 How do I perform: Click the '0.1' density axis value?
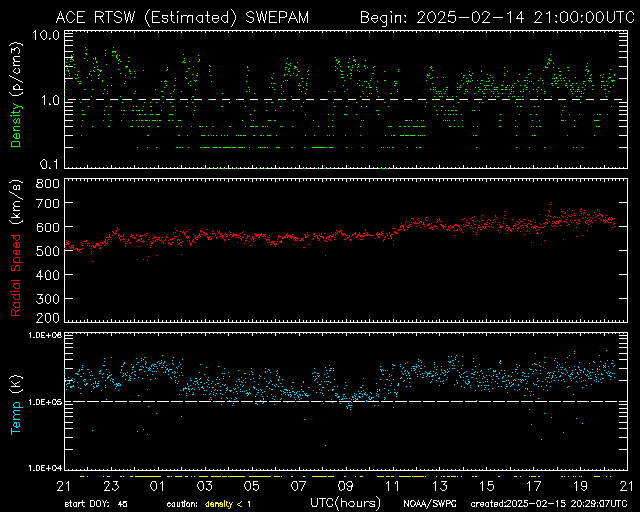49,164
